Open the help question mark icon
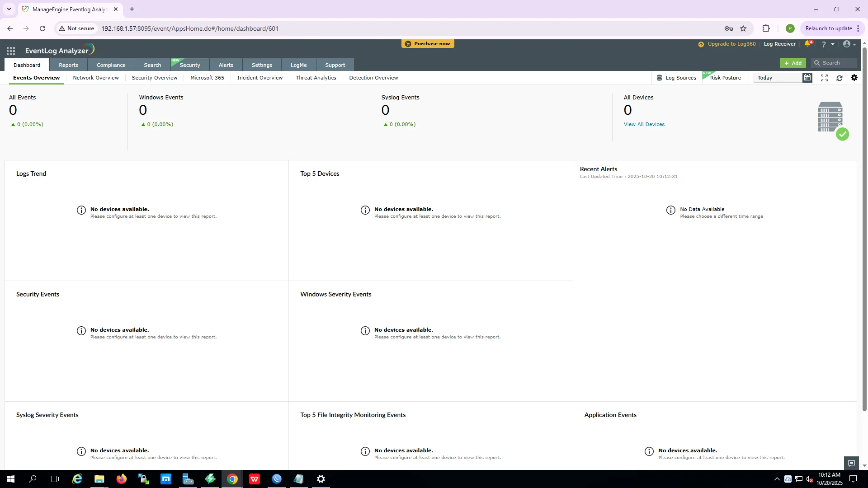This screenshot has width=868, height=488. [x=824, y=44]
